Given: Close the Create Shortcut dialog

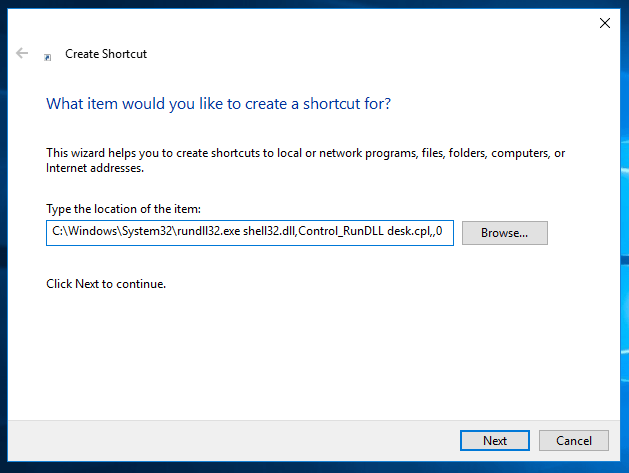Looking at the screenshot, I should (605, 23).
